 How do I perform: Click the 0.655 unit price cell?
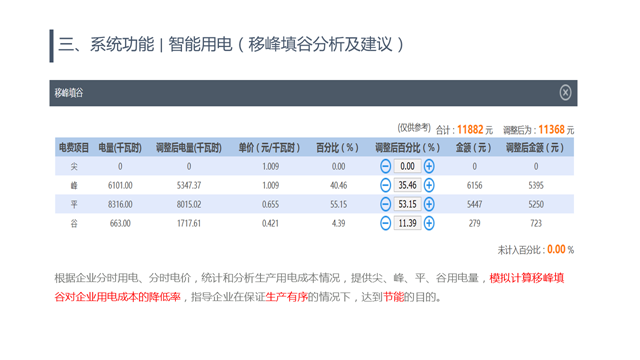[x=270, y=204]
